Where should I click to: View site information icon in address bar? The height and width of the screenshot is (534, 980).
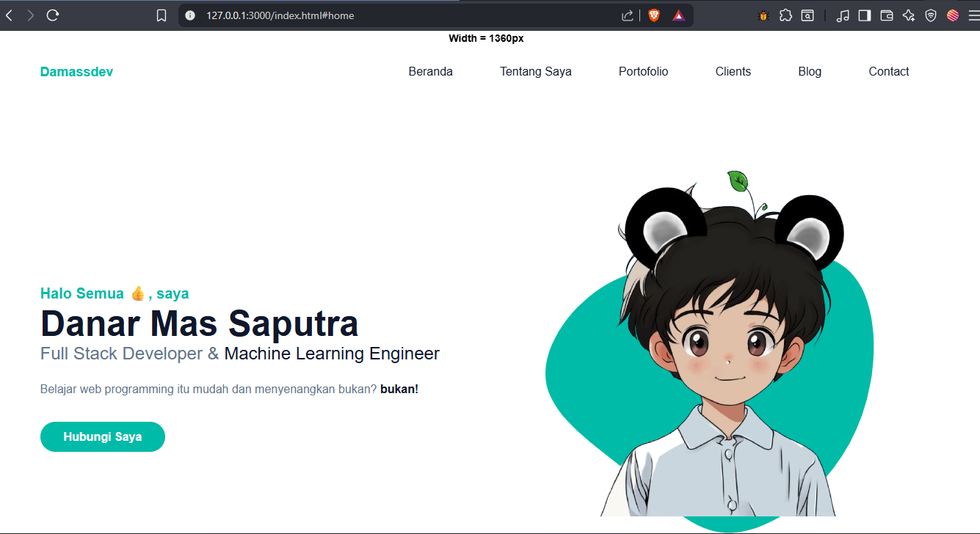(191, 15)
